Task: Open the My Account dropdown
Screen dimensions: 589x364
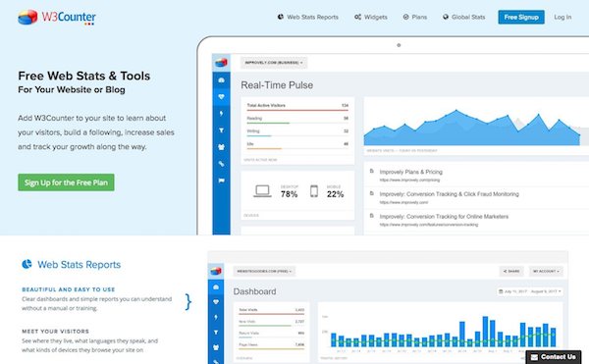Action: 546,271
